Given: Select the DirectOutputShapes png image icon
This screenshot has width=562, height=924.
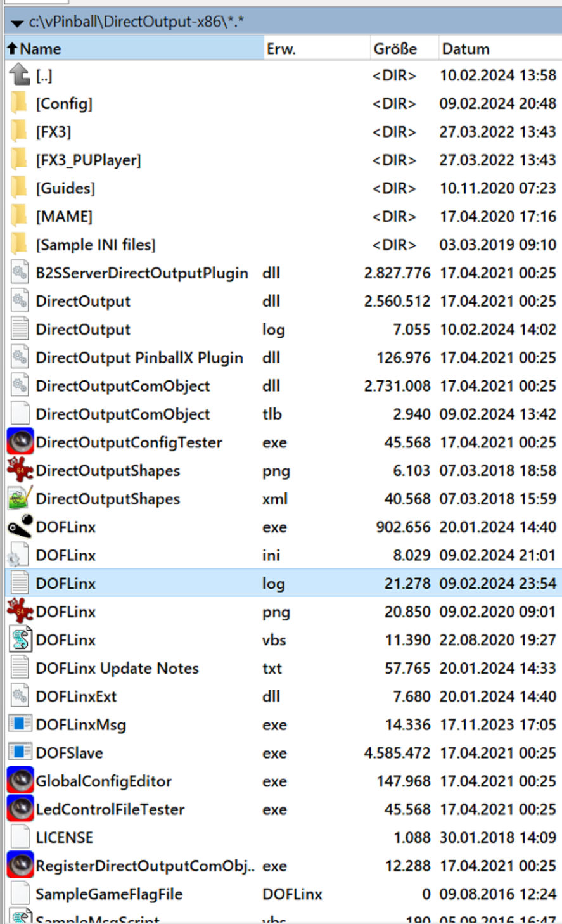Looking at the screenshot, I should coord(20,470).
